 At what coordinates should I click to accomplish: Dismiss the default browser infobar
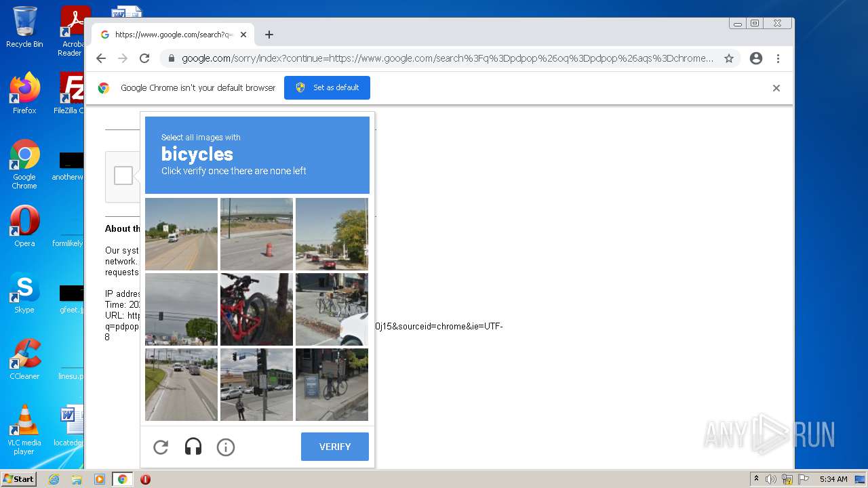tap(776, 88)
